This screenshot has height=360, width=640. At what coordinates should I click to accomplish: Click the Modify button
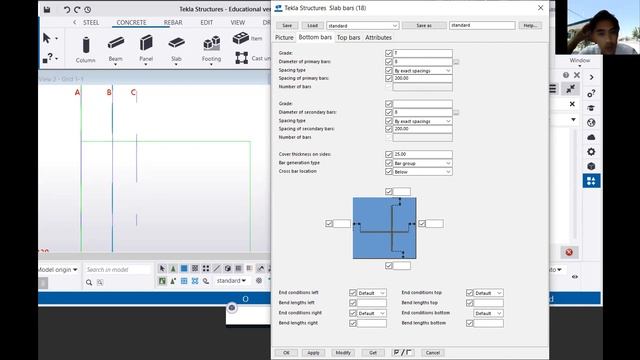343,353
